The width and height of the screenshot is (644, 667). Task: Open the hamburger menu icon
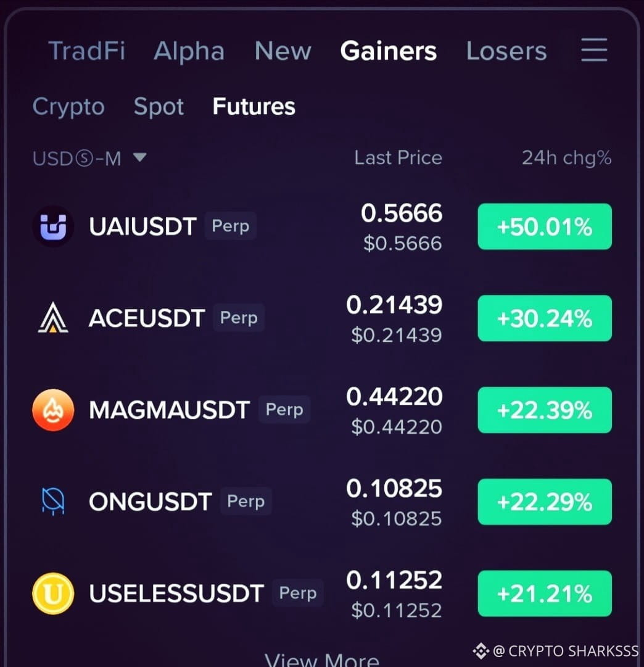[594, 50]
